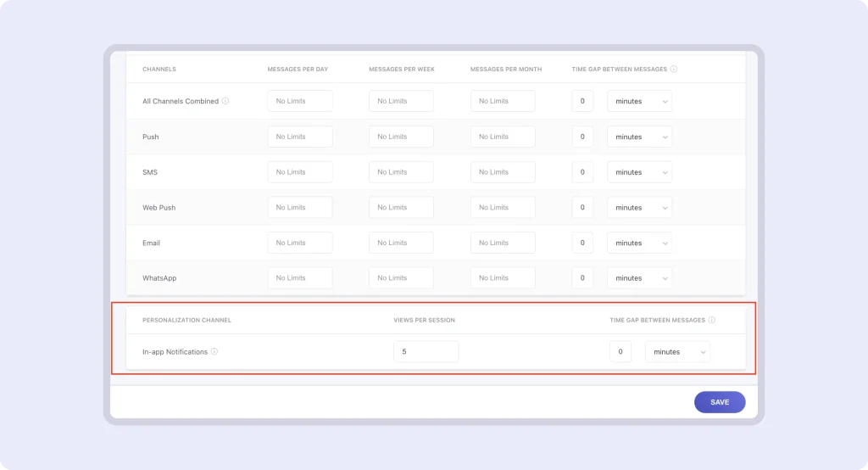Click WhatsApp time gap number field
Screen dimensions: 868x470
pyautogui.click(x=582, y=277)
